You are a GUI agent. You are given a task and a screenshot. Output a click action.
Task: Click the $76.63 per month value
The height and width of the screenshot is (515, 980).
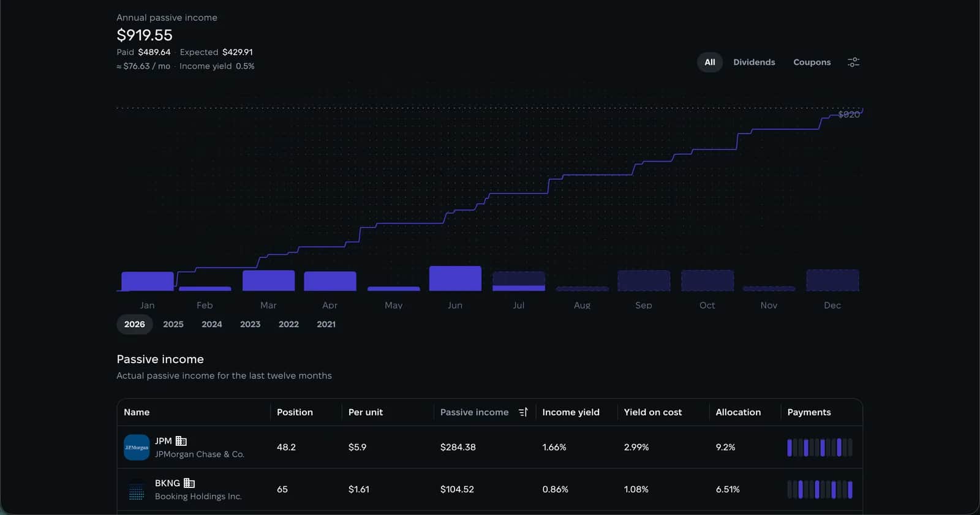click(143, 66)
